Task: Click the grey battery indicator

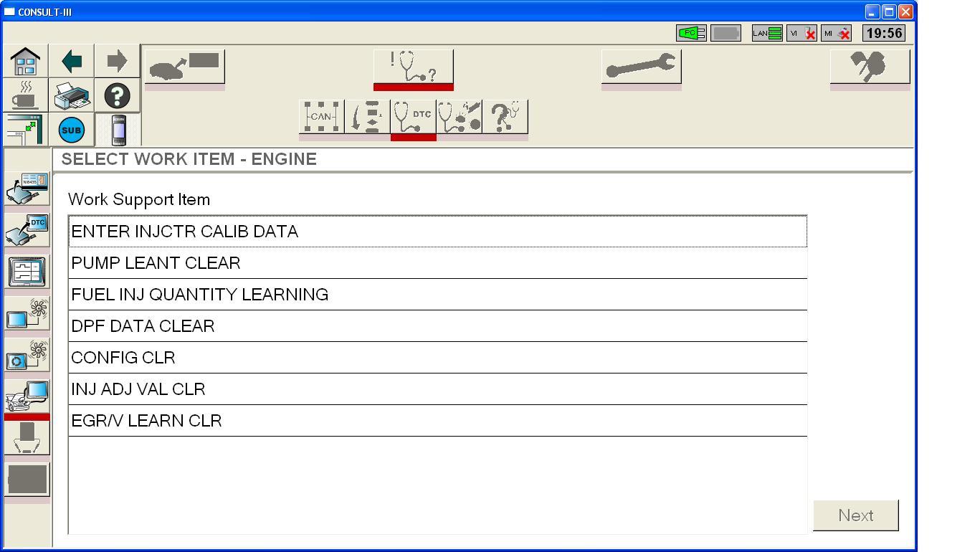Action: tap(726, 33)
